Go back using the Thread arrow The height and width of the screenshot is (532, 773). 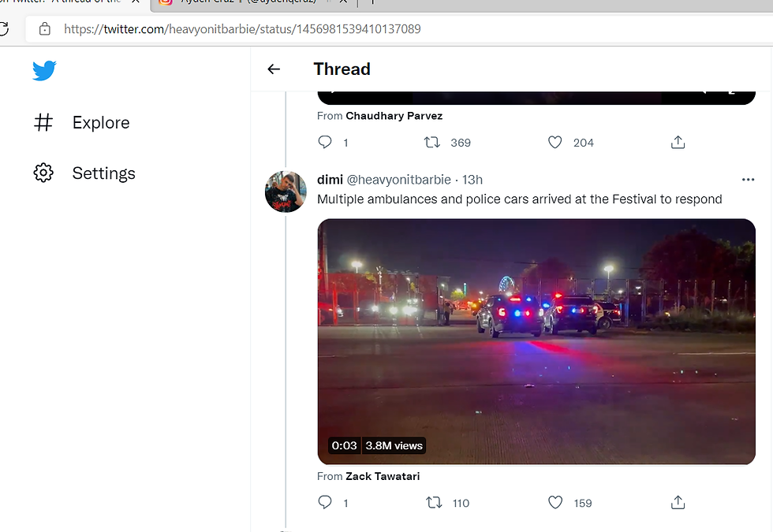pos(274,69)
